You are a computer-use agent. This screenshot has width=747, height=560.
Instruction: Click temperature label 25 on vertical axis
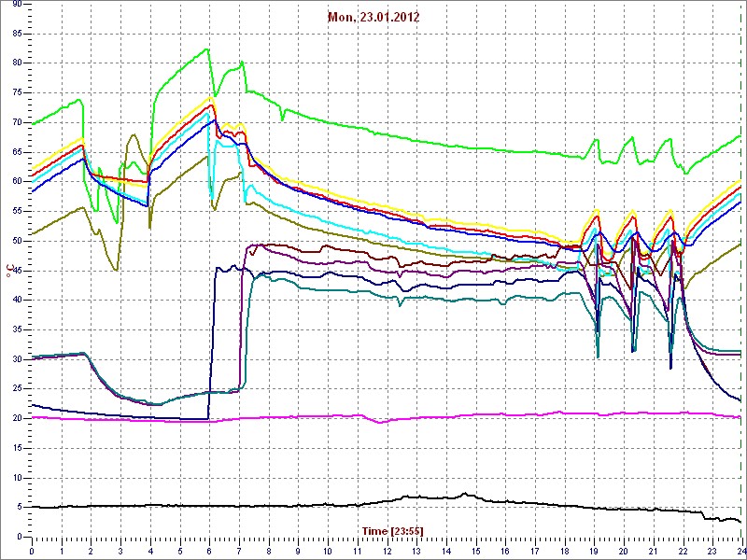[x=17, y=389]
